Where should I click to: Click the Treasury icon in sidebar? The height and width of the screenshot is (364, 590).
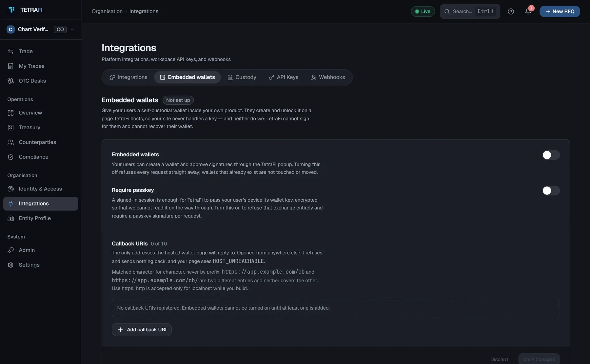pyautogui.click(x=11, y=127)
